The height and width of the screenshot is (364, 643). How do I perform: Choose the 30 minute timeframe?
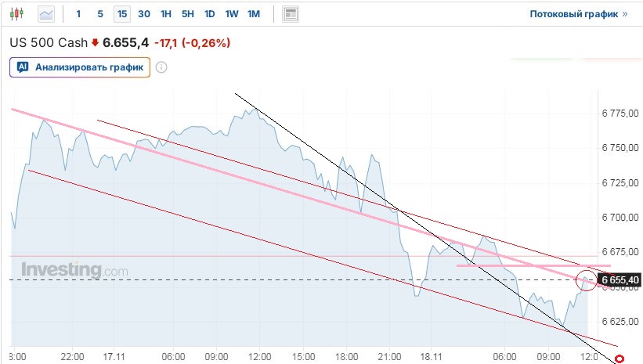click(x=144, y=14)
